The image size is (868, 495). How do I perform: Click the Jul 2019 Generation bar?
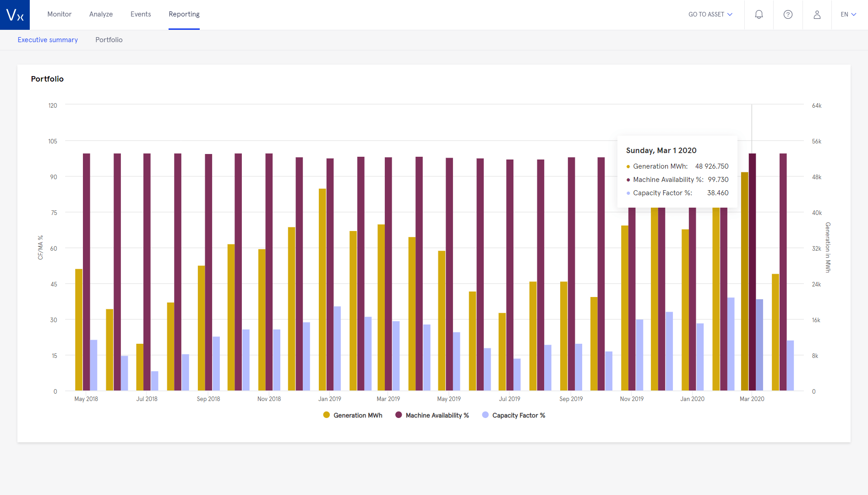pos(502,352)
